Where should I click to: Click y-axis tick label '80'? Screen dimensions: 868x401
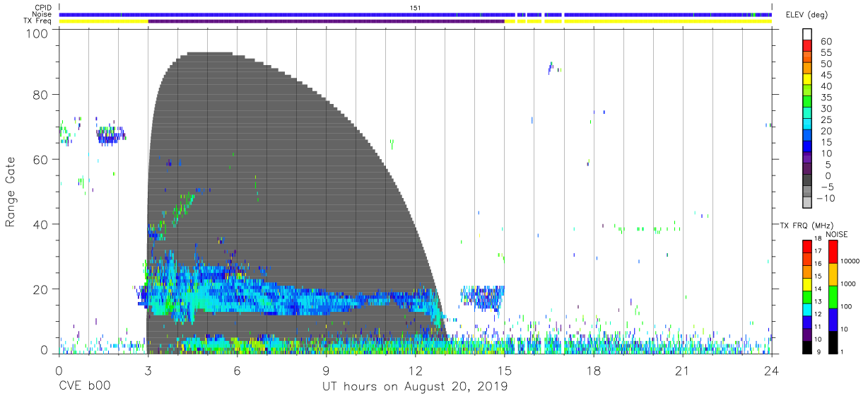click(40, 95)
